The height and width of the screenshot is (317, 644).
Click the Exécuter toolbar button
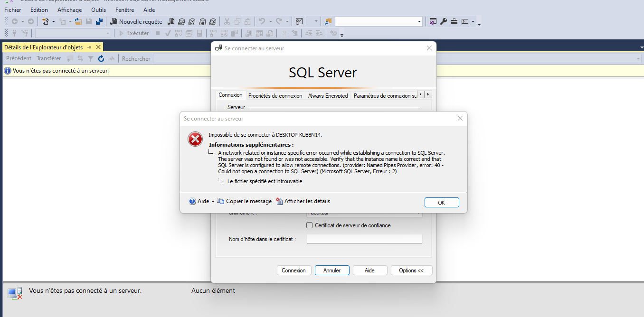click(134, 33)
